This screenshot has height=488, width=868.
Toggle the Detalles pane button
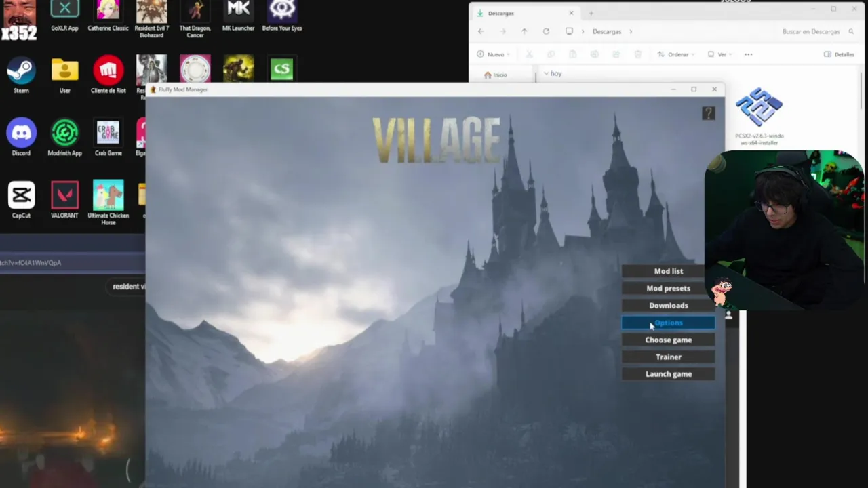click(839, 54)
